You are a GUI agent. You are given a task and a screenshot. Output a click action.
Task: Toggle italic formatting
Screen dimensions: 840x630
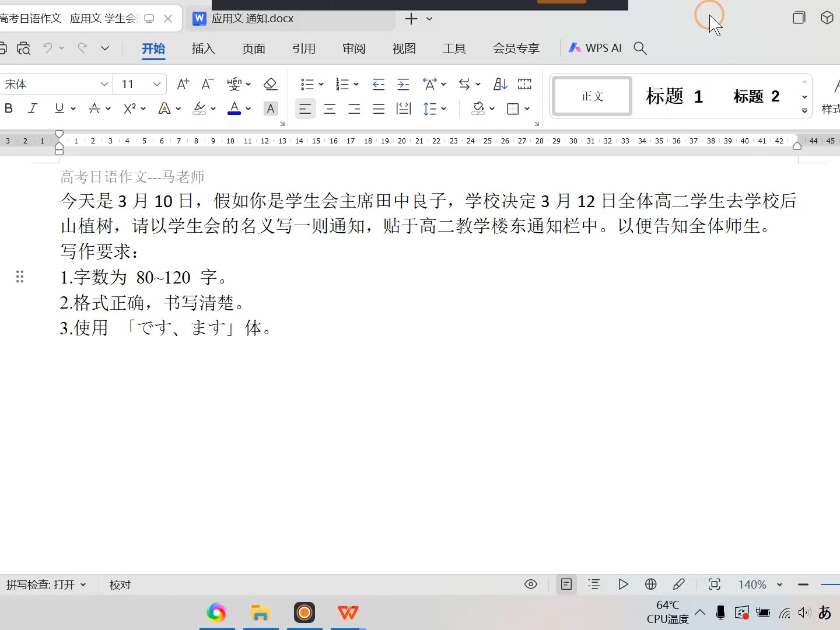click(33, 108)
